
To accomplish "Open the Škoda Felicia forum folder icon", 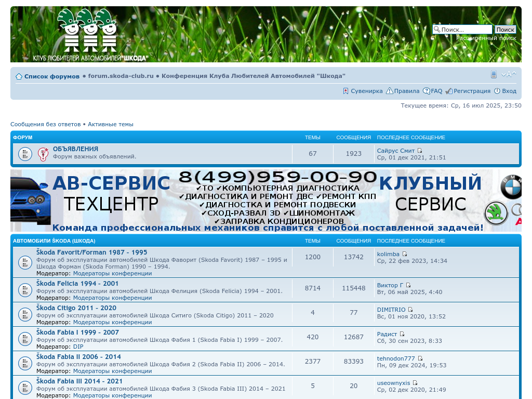I will 25,290.
